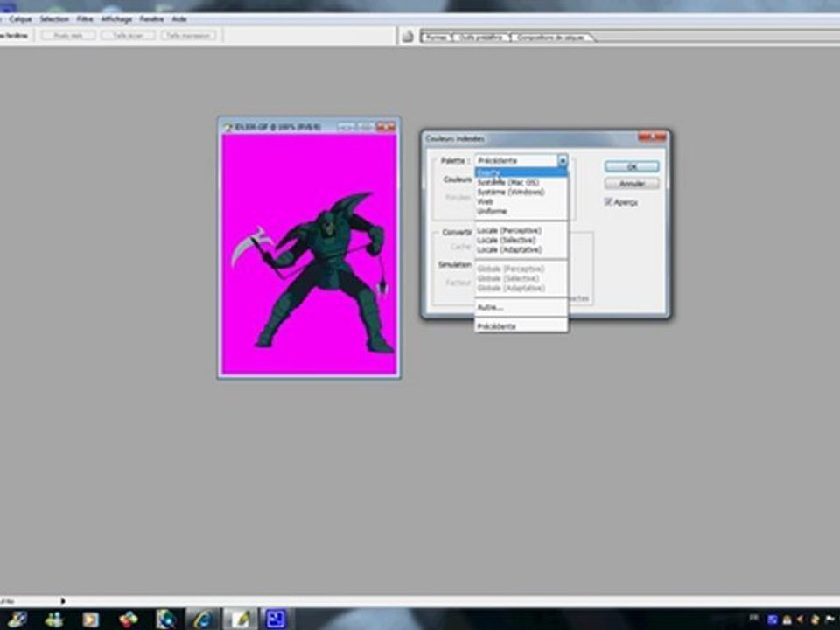Image resolution: width=840 pixels, height=630 pixels.
Task: Choose Autre... palette option
Action: coord(521,307)
